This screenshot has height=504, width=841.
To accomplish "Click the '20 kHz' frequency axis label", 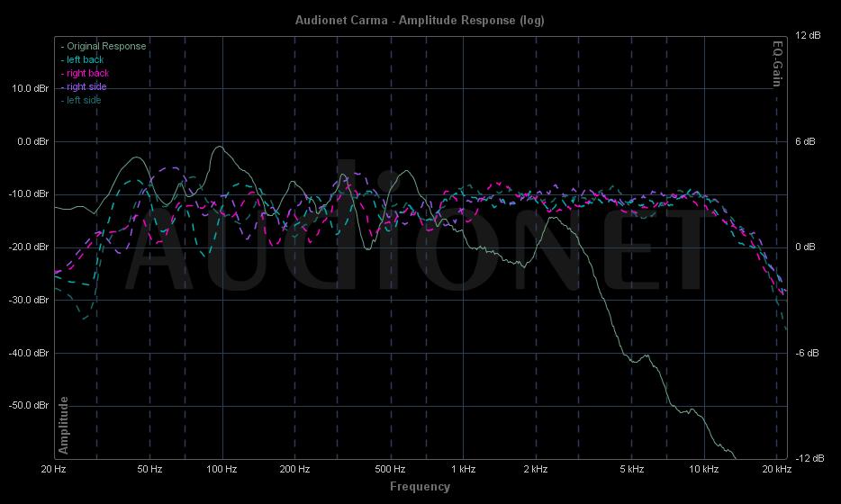I will [777, 469].
